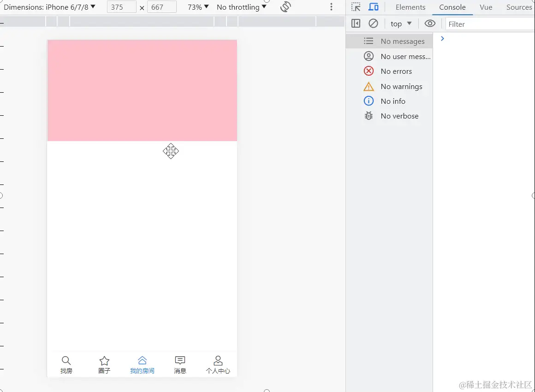This screenshot has height=392, width=535.
Task: Select the No errors sidebar row
Action: point(389,71)
